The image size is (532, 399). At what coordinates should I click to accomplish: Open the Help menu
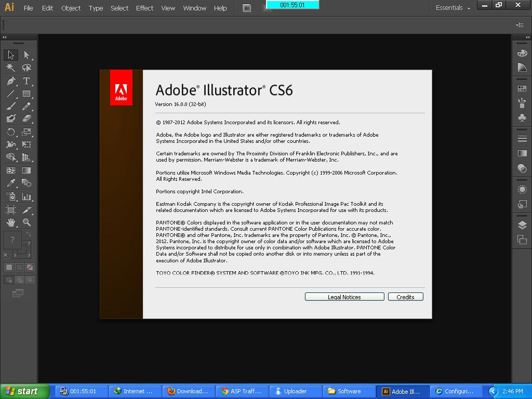click(220, 8)
